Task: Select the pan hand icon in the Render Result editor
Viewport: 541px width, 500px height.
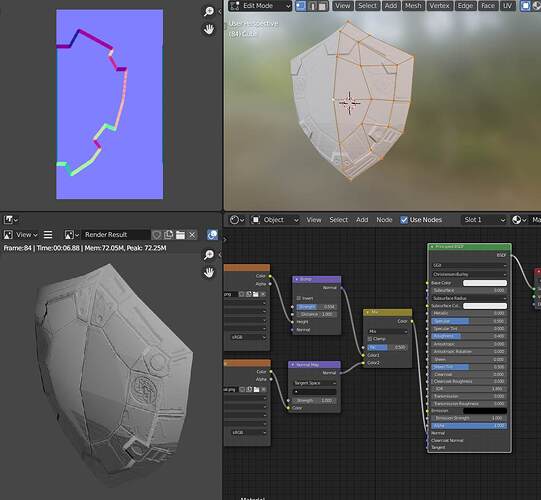Action: pos(209,272)
